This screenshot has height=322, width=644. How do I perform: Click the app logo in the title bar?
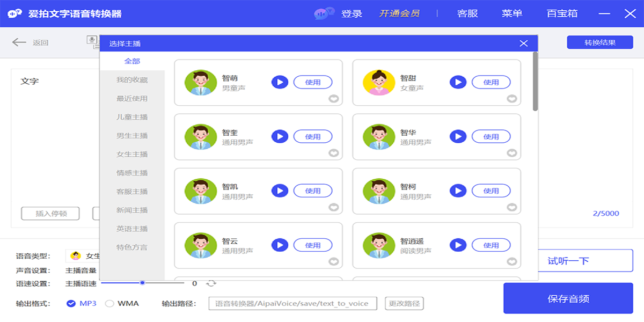tap(15, 13)
